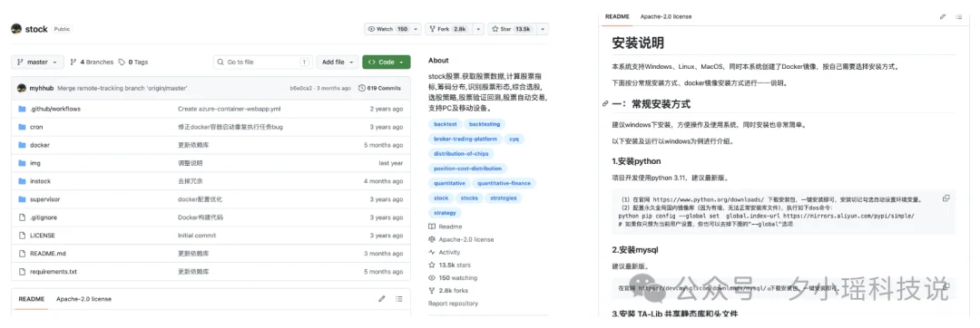Click the strategies topic tag
Image resolution: width=980 pixels, height=328 pixels.
click(503, 198)
